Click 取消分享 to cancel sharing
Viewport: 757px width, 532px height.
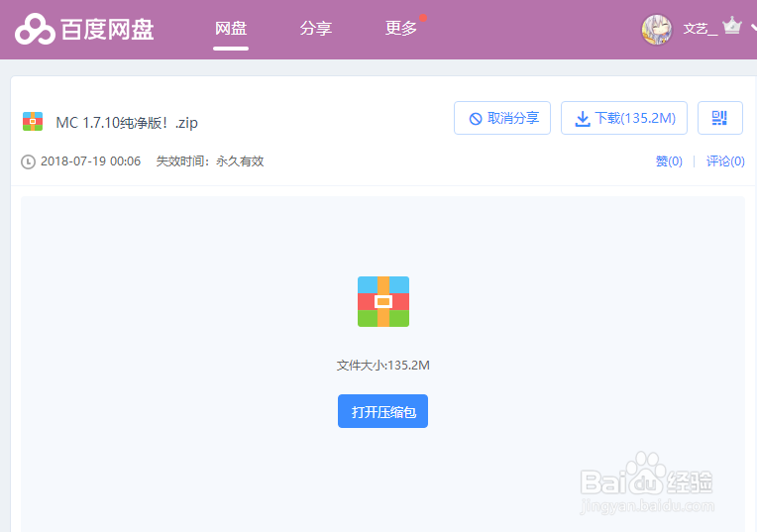[502, 118]
